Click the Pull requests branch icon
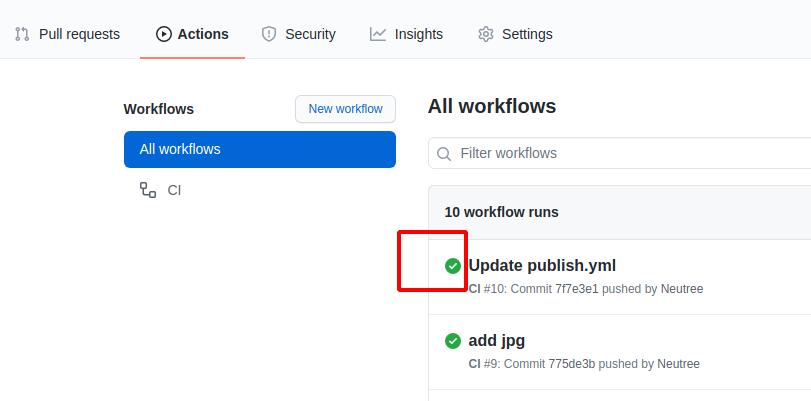This screenshot has height=401, width=811. tap(22, 34)
